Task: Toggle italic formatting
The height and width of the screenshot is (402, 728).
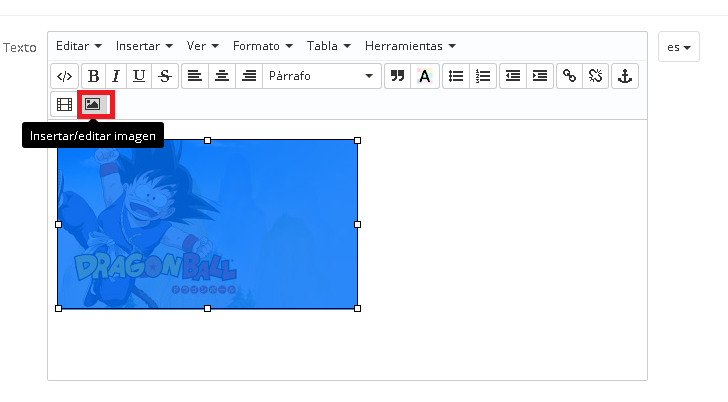Action: 116,76
